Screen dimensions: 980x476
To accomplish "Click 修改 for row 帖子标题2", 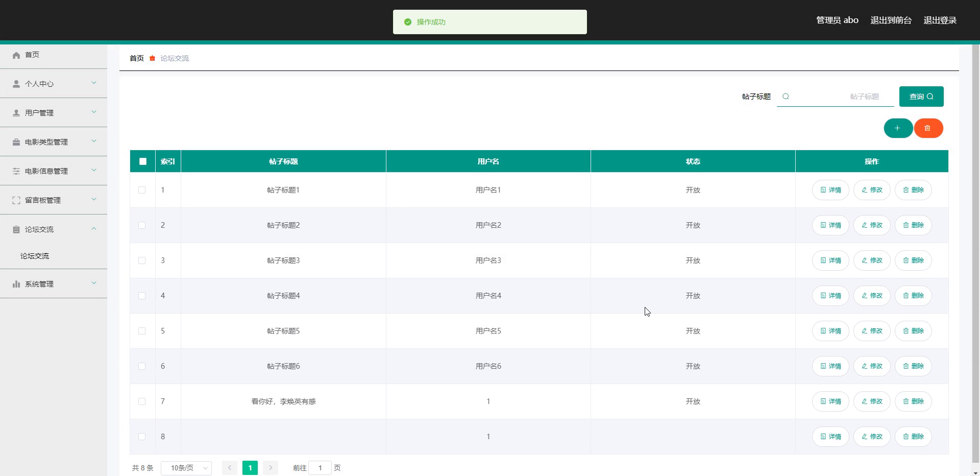I will (872, 225).
